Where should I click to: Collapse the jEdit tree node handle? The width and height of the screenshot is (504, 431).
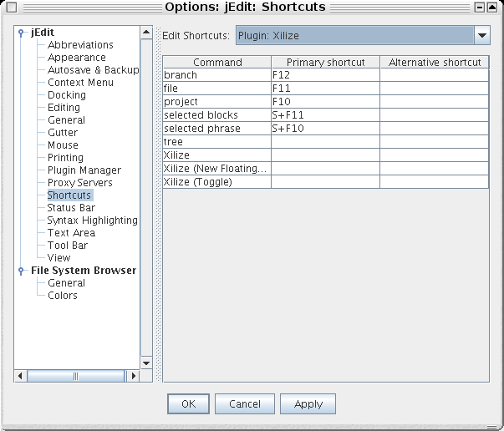point(21,33)
